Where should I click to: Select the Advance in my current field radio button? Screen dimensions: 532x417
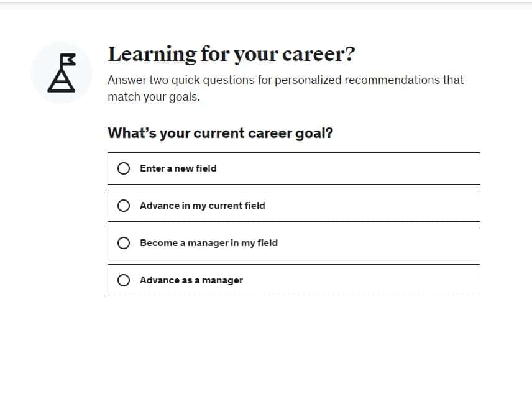124,206
